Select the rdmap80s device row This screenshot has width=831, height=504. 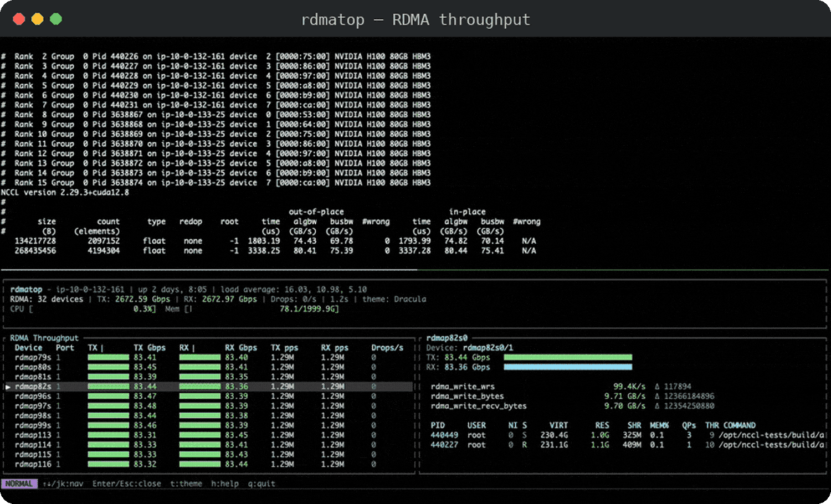(209, 367)
